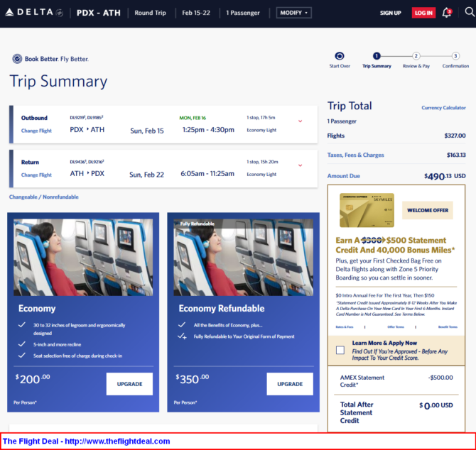Screen dimensions: 476x450
Task: Click SIGN UP in the header
Action: [390, 13]
